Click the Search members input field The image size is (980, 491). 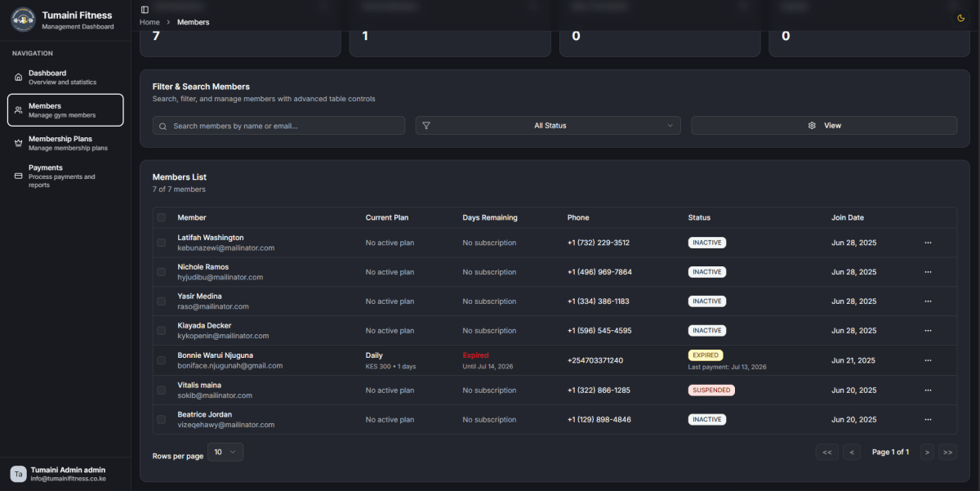(278, 126)
